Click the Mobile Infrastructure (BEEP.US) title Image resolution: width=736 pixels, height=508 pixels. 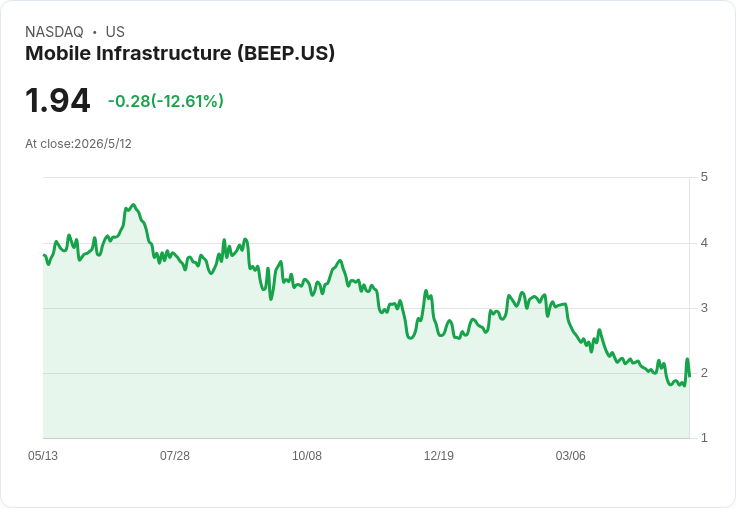tap(180, 54)
